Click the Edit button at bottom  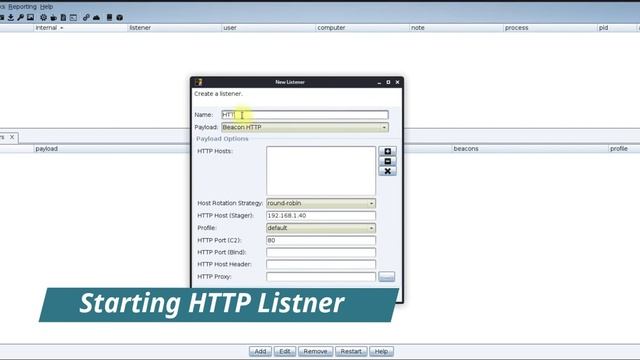[x=285, y=351]
